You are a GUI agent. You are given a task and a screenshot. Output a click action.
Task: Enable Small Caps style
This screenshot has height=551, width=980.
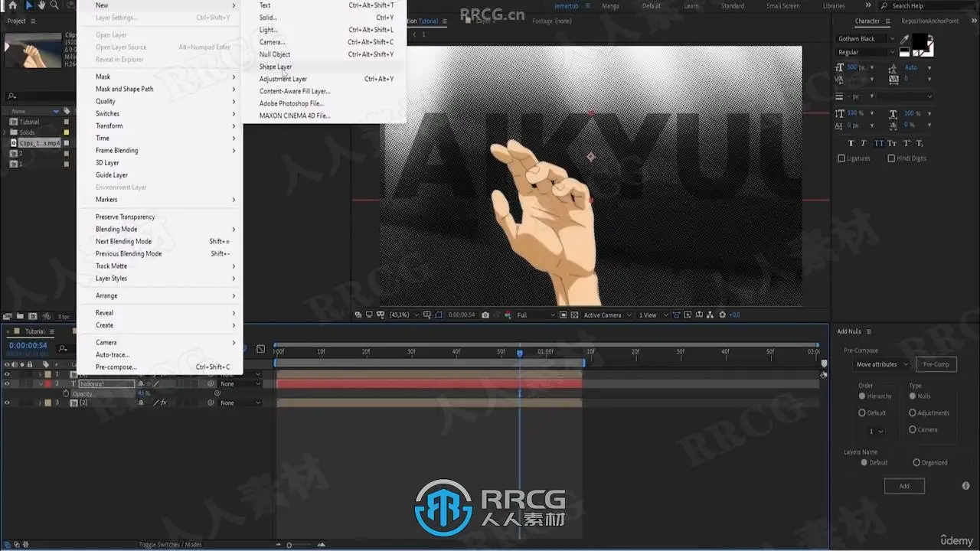[x=892, y=143]
